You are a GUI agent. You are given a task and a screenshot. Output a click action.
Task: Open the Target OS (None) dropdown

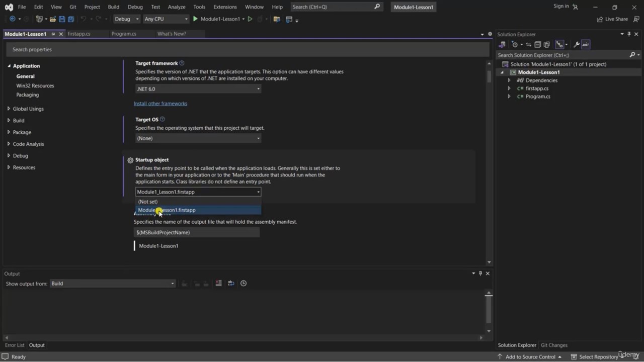click(198, 138)
